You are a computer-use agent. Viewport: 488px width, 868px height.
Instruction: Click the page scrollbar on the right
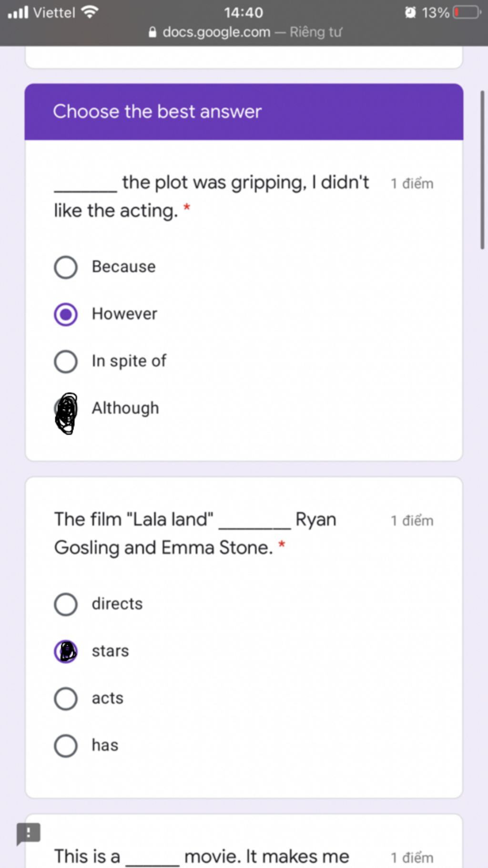click(x=482, y=170)
